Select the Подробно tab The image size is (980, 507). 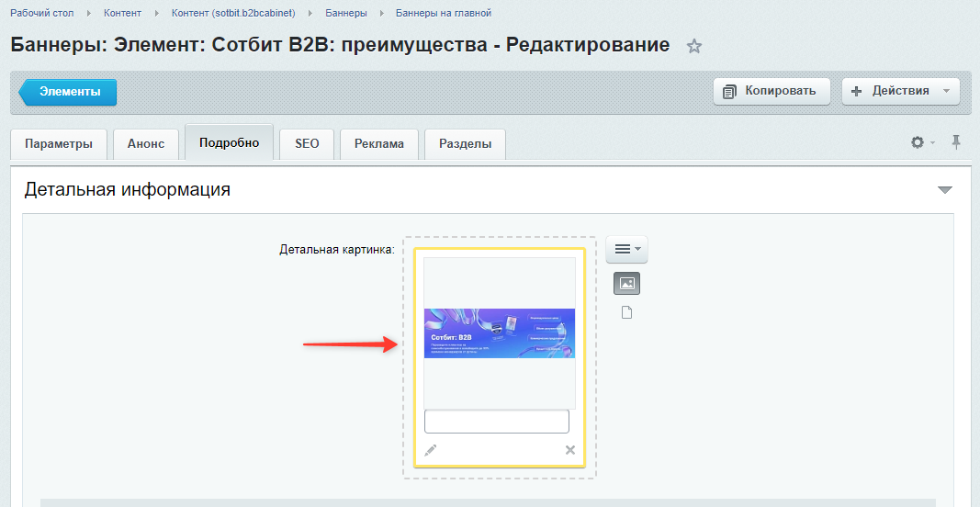tap(230, 142)
